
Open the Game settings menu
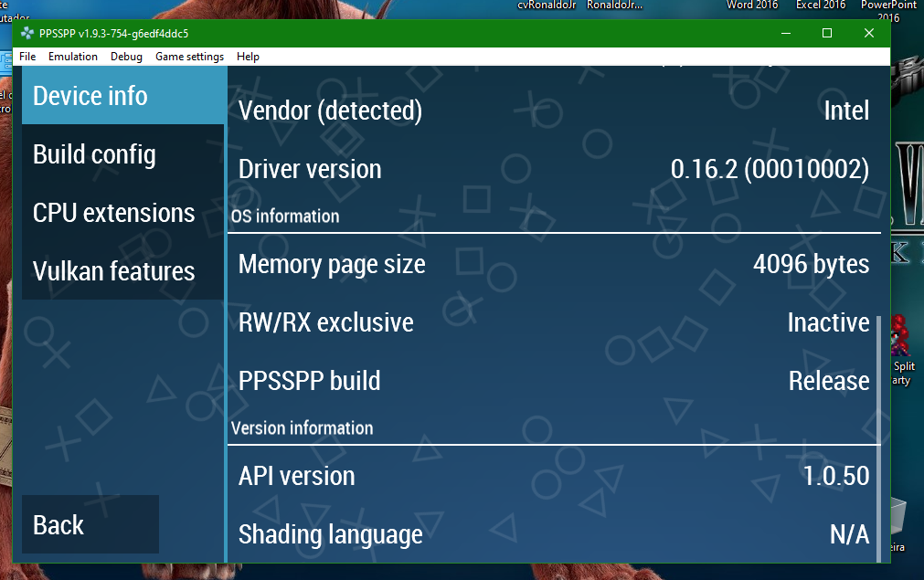tap(189, 56)
